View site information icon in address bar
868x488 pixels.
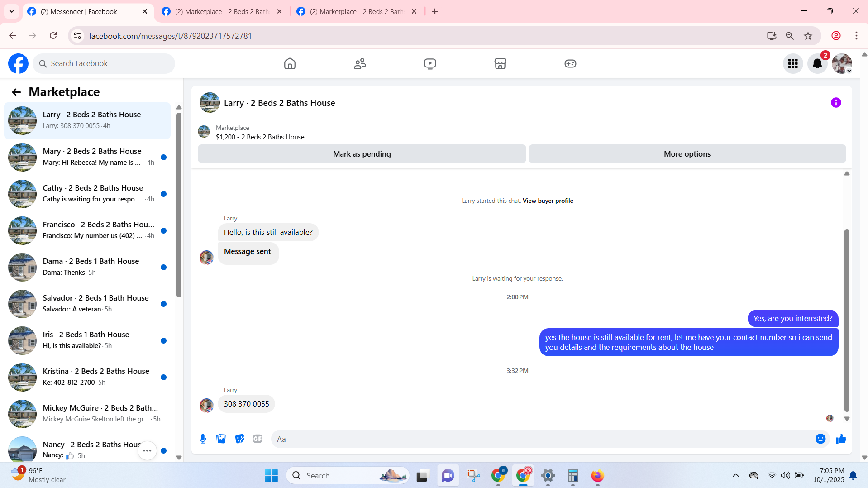(77, 36)
